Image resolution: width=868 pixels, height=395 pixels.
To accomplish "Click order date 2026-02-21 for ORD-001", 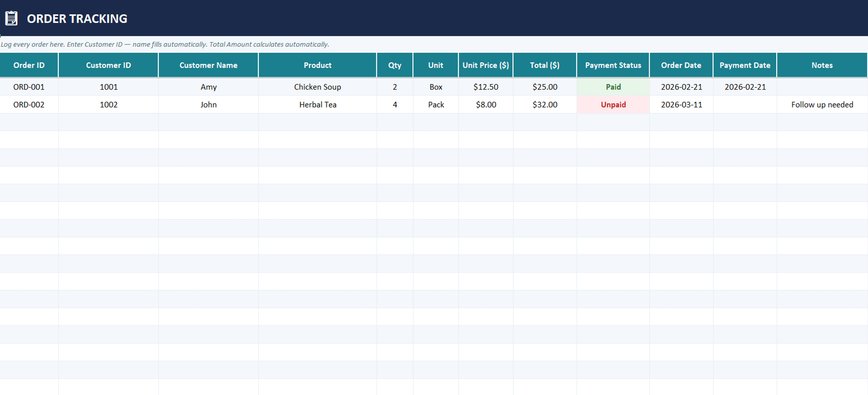I will [x=681, y=87].
